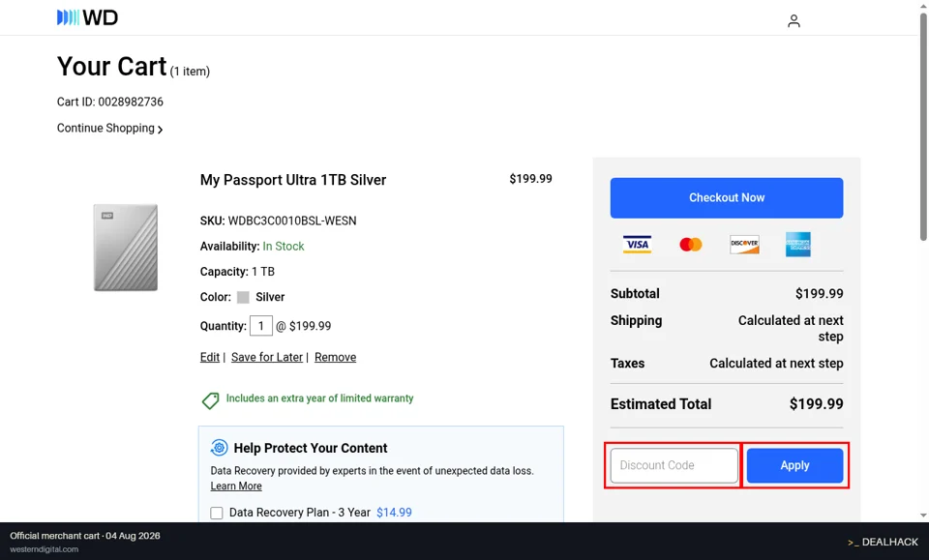Edit the My Passport Ultra item
The width and height of the screenshot is (929, 560).
point(210,357)
